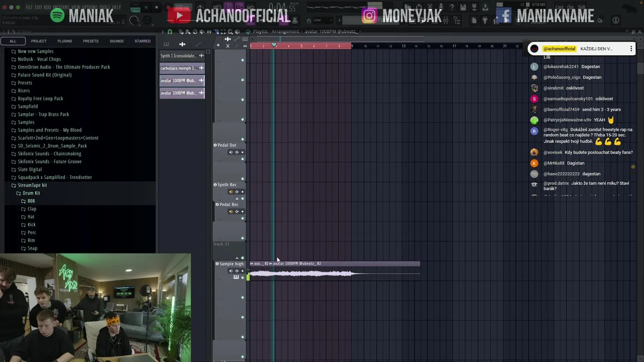Click bar 5 on the timeline ruler
Viewport: 644px width, 362px height.
click(301, 46)
